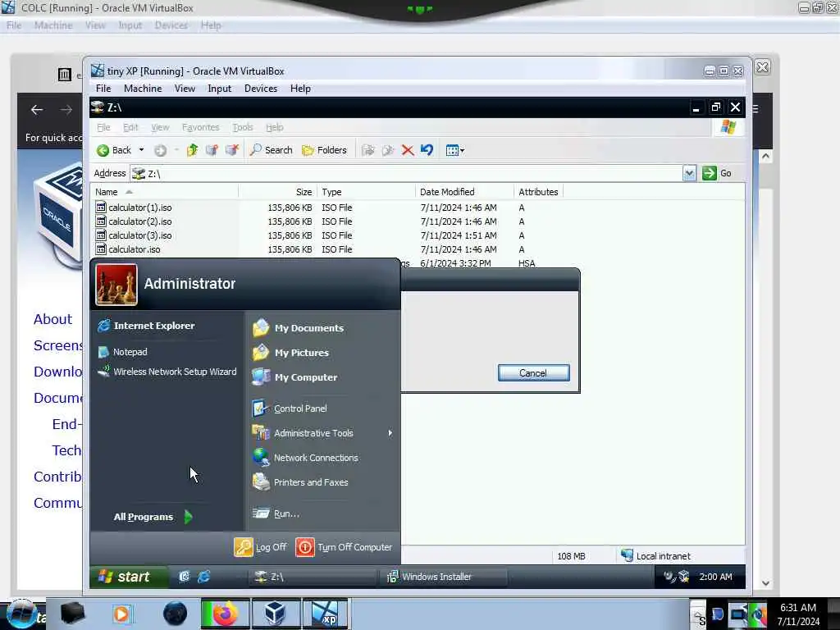Open Help menu of COLC window
This screenshot has height=630, width=840.
click(211, 25)
